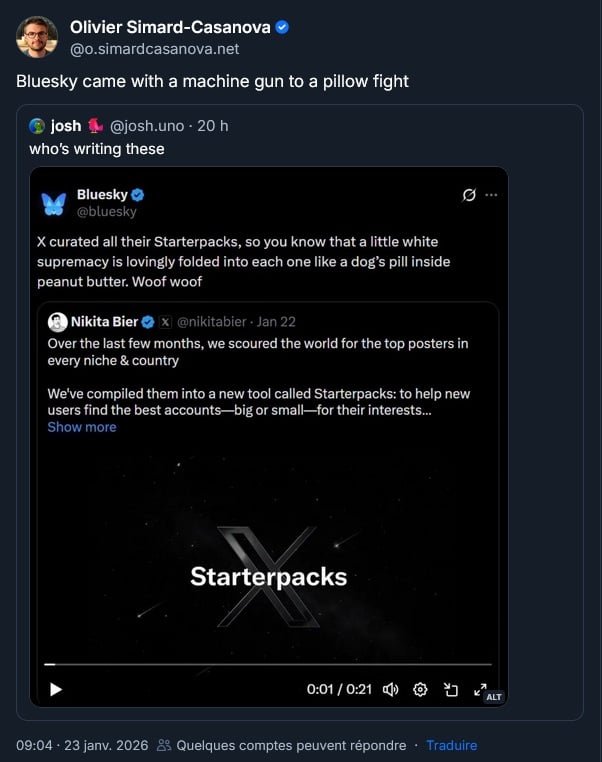The width and height of the screenshot is (602, 762).
Task: Enter fullscreen with the expand arrows icon
Action: pyautogui.click(x=479, y=688)
